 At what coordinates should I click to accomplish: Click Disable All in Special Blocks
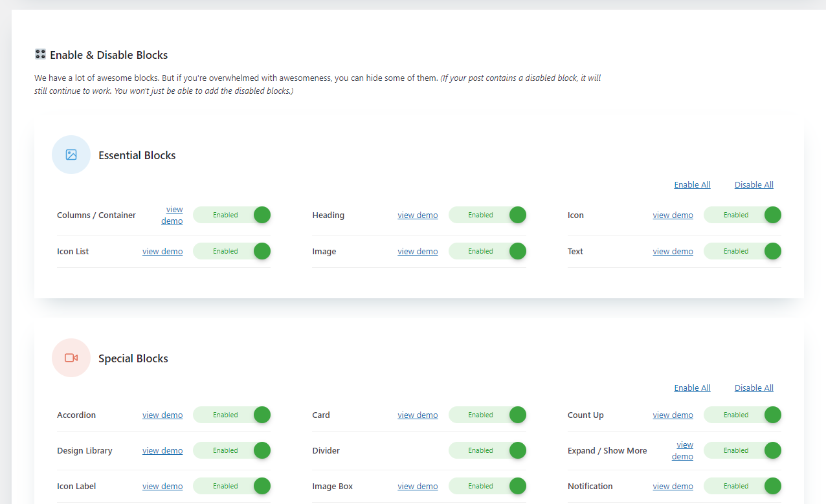[x=753, y=388]
